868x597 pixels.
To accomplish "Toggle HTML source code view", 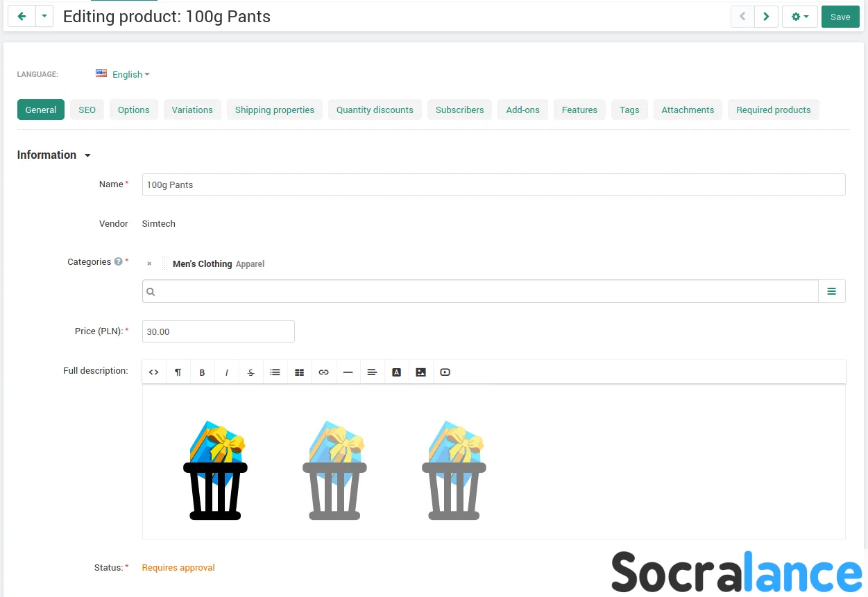I will point(154,372).
